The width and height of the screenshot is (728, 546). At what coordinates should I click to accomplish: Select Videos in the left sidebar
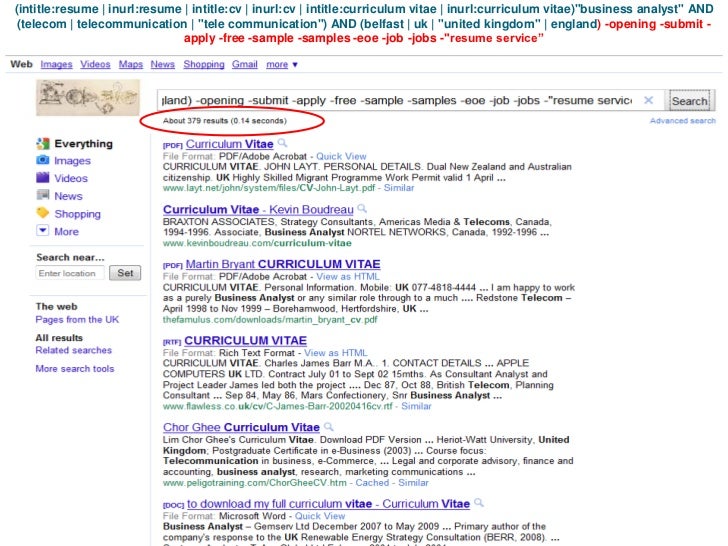(71, 178)
